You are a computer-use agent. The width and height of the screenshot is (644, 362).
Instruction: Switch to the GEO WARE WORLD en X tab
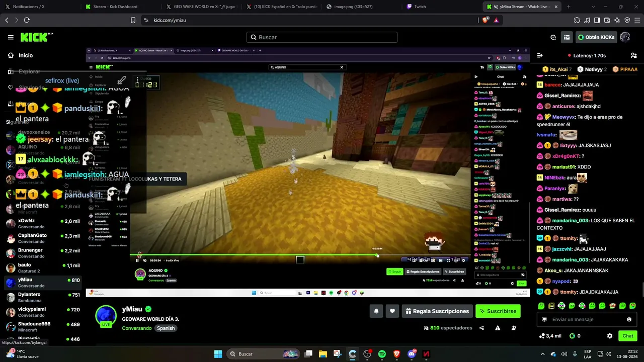point(201,7)
